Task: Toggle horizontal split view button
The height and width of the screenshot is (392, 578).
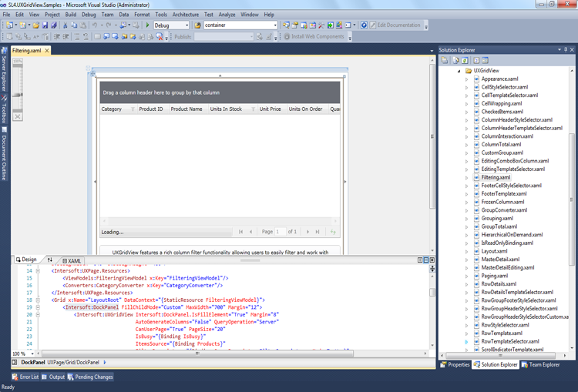Action: pos(425,260)
